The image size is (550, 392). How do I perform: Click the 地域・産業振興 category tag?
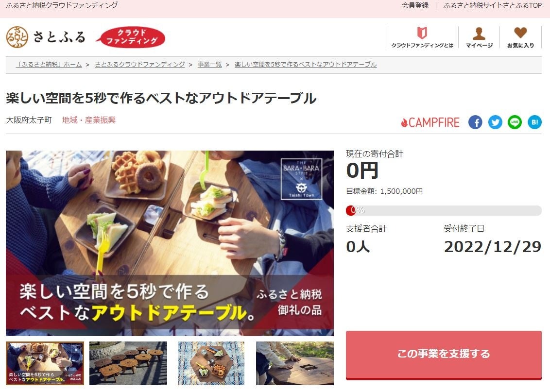(89, 120)
